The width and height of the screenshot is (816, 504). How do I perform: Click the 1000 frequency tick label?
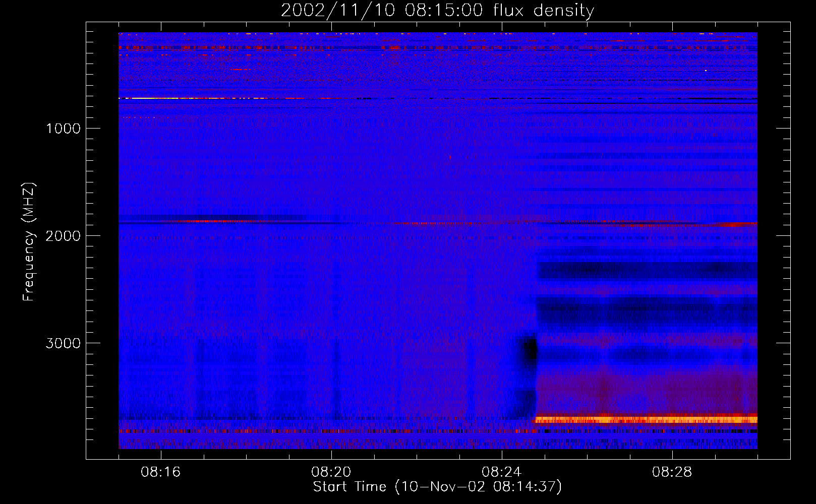63,129
